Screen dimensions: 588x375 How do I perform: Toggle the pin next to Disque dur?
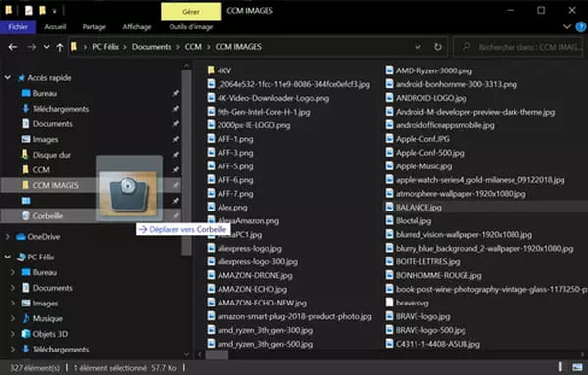175,155
